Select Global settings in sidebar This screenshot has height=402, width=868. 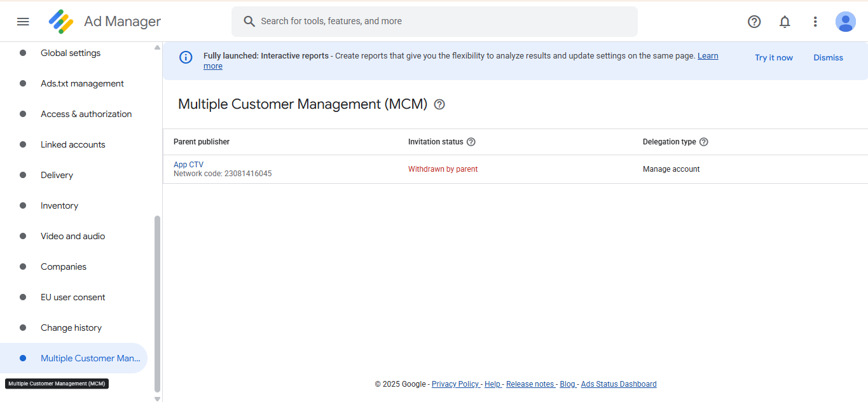tap(71, 53)
